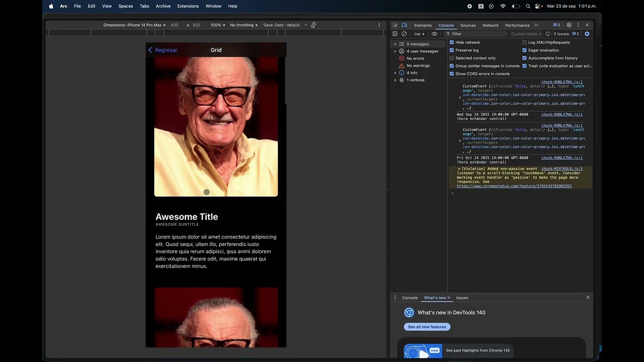Screen dimensions: 644x362
Task: Open the 100% zoom dropdown
Action: (x=218, y=25)
